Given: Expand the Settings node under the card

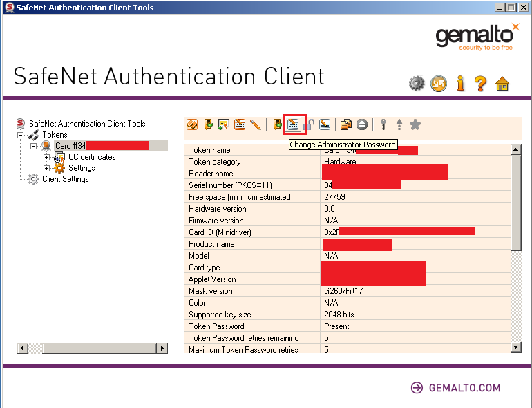Looking at the screenshot, I should (x=47, y=168).
